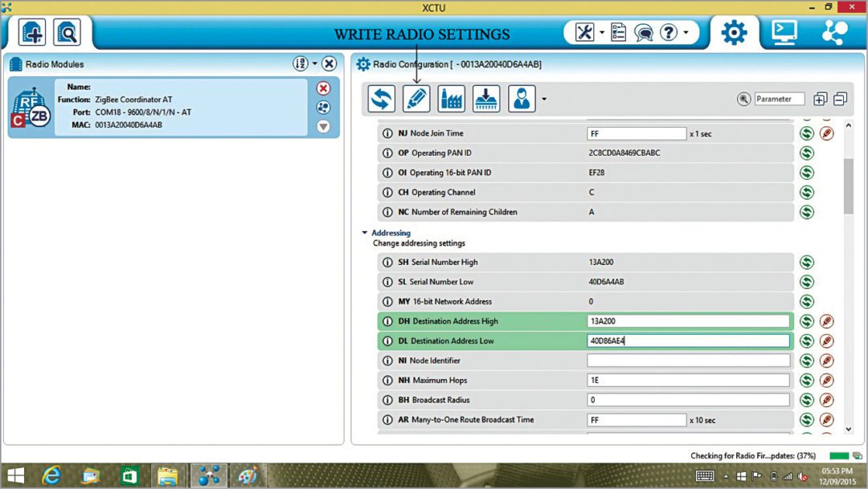Open the Tools wrench dropdown menu
Image resolution: width=868 pixels, height=489 pixels.
[590, 32]
